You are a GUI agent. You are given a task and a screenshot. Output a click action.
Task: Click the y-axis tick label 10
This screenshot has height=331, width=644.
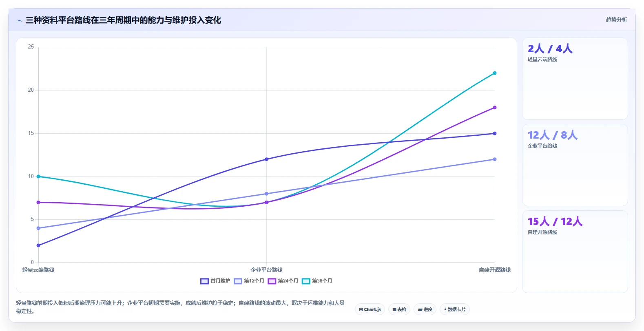(x=31, y=177)
